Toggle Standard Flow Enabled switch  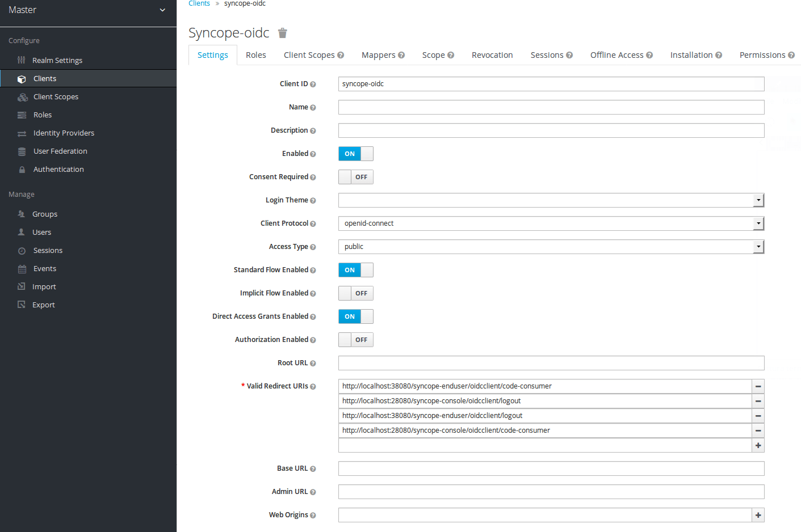coord(356,270)
